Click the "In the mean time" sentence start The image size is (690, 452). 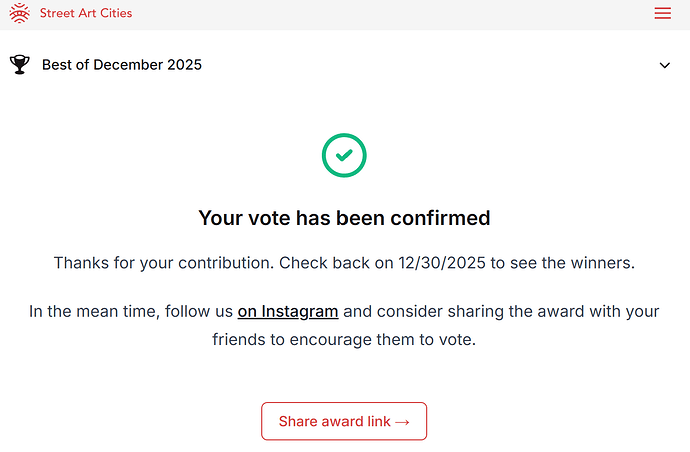pyautogui.click(x=90, y=311)
